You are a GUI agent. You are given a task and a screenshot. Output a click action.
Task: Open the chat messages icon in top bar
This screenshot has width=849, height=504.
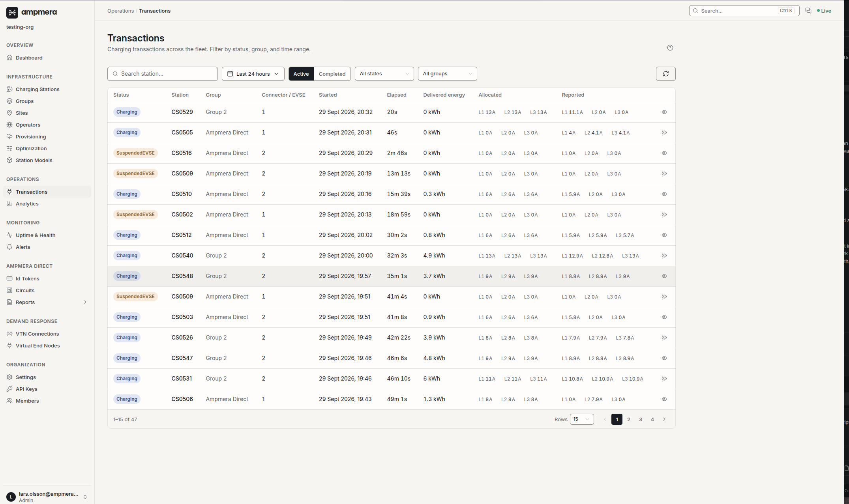click(808, 11)
